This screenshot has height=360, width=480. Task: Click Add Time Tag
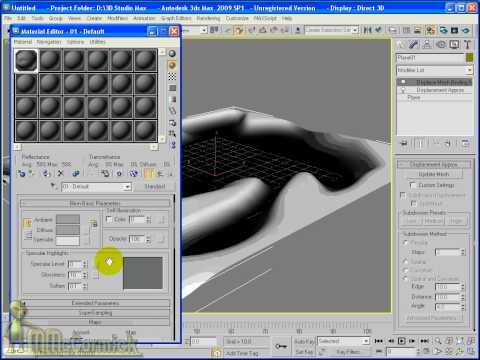click(x=242, y=353)
